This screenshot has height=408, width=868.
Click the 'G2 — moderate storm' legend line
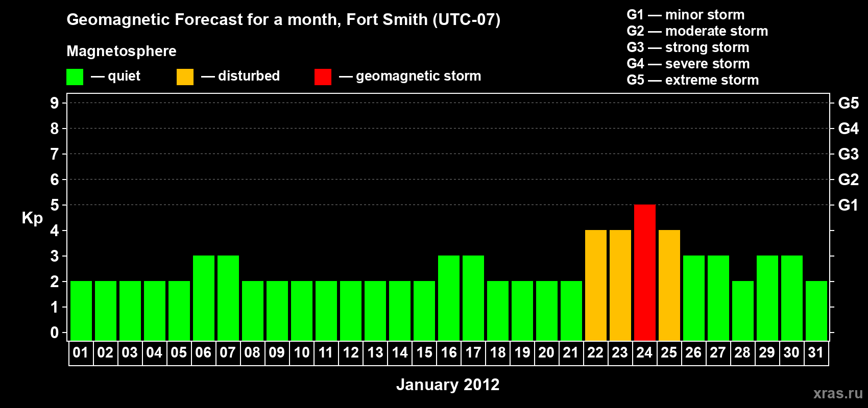click(x=697, y=31)
